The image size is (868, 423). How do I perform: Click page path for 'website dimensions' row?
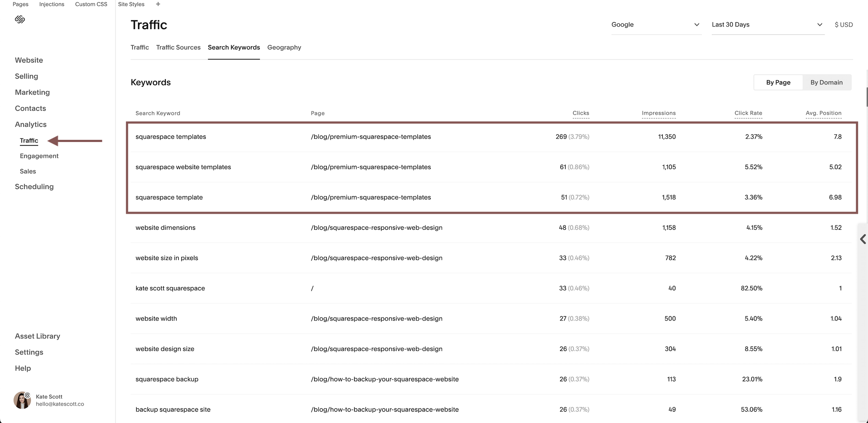click(x=377, y=228)
